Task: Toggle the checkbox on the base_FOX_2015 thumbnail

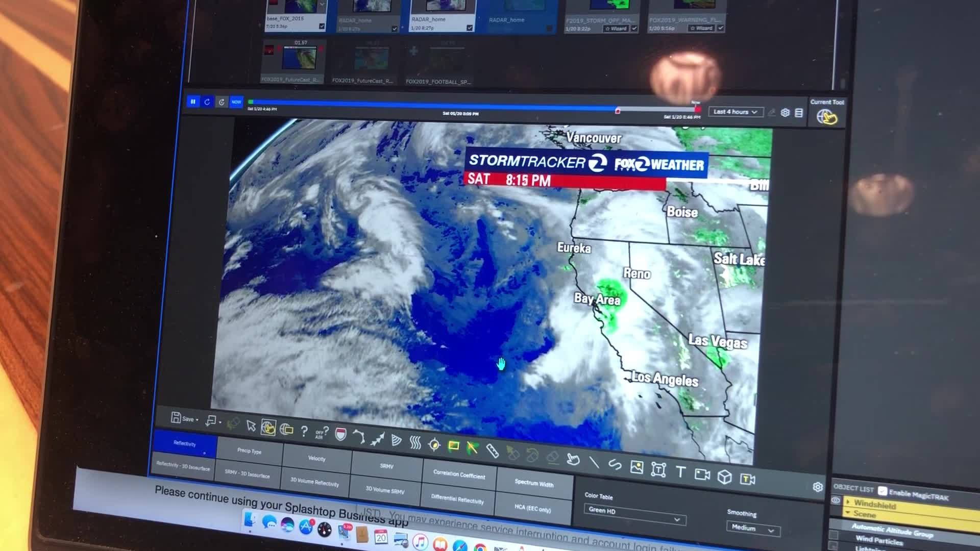Action: 322,26
